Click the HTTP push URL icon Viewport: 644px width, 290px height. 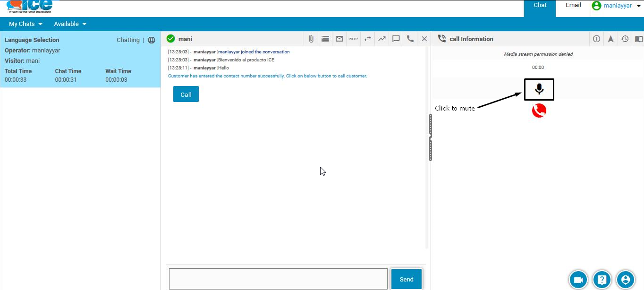tap(354, 39)
